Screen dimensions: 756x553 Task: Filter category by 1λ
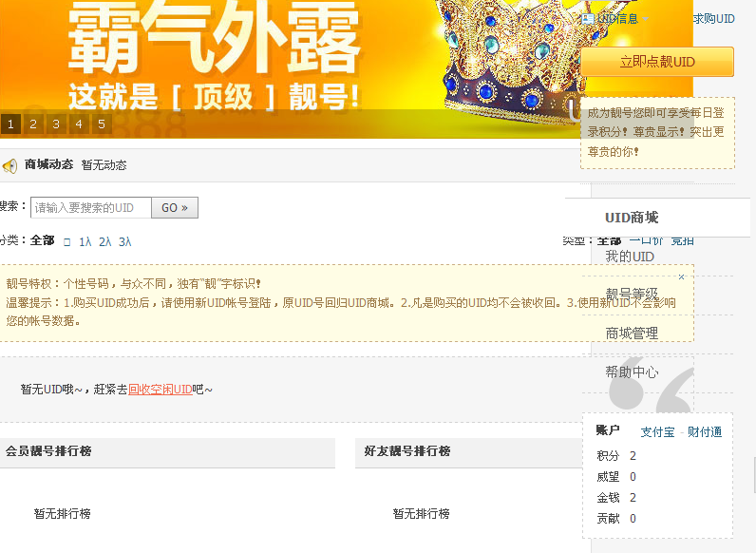coord(85,241)
